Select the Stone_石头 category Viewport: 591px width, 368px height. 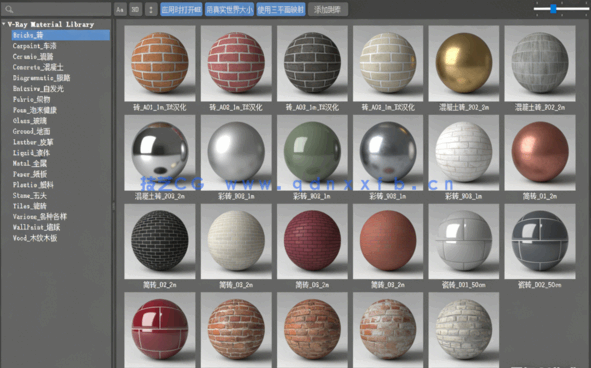pyautogui.click(x=29, y=195)
